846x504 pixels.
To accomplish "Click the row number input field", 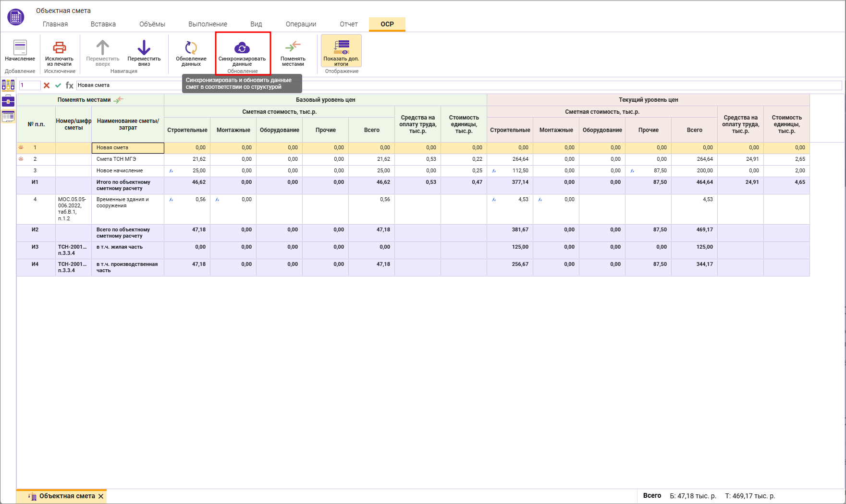I will coord(29,85).
